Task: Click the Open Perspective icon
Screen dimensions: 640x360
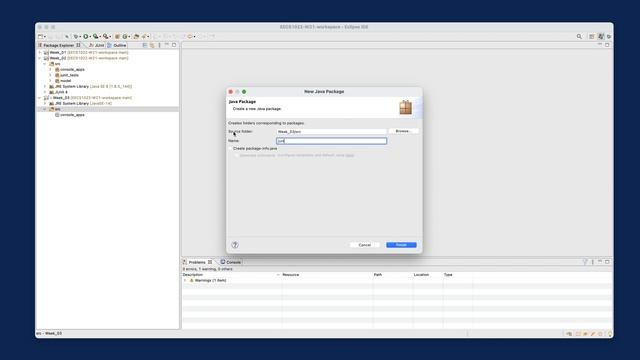Action: (x=592, y=36)
